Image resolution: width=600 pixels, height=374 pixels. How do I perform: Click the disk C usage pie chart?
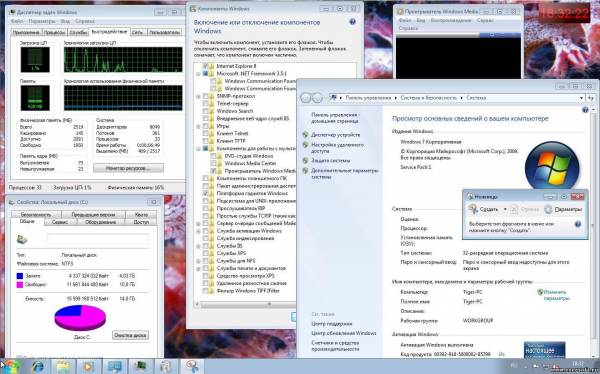pyautogui.click(x=80, y=317)
